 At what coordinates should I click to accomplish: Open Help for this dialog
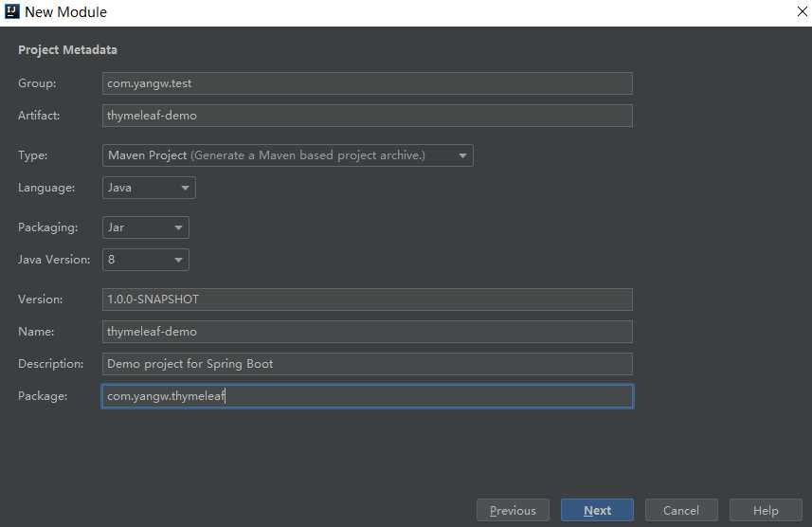[766, 511]
